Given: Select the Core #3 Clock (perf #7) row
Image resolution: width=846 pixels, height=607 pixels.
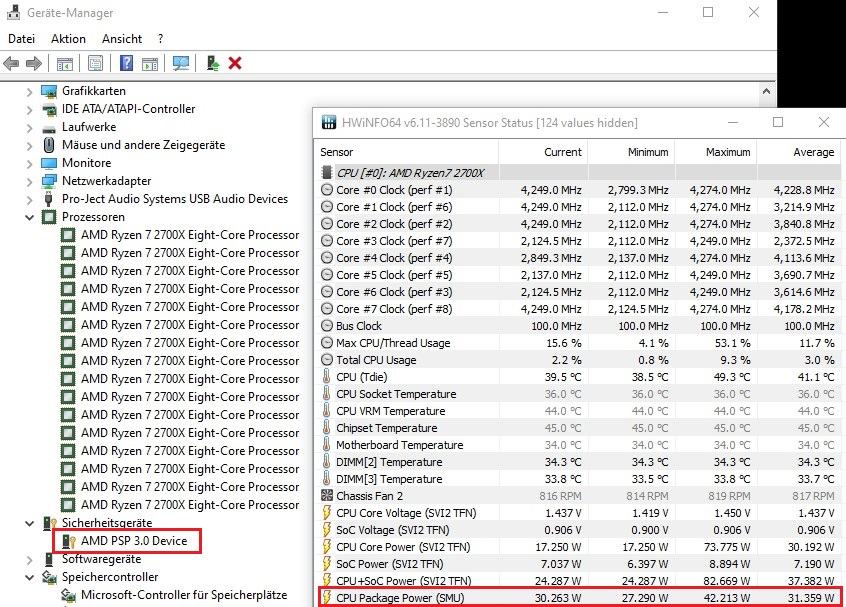Looking at the screenshot, I should [x=578, y=241].
